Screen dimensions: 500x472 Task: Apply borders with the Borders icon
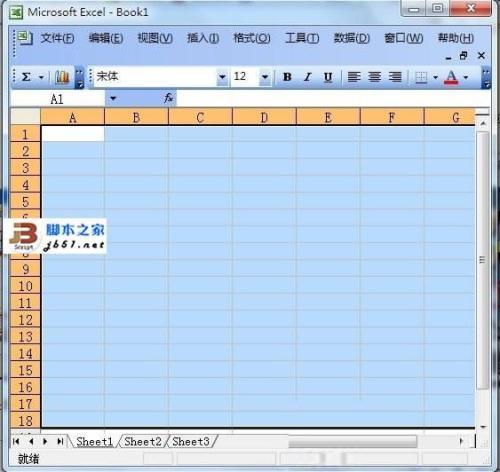point(421,77)
